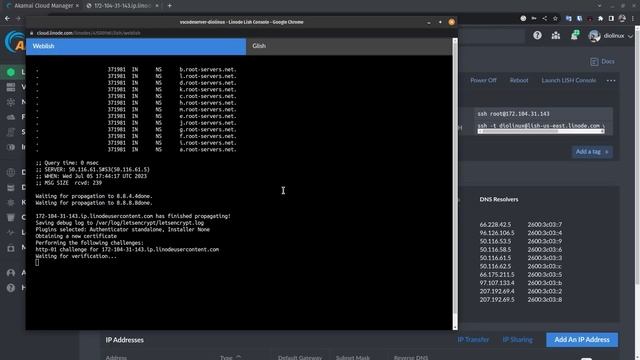
Task: Click Add An IP Address button
Action: (582, 340)
